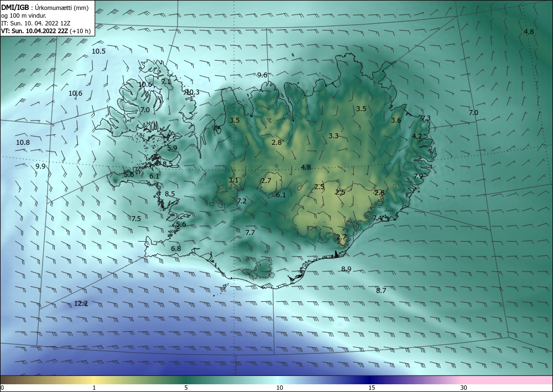Click the 7.1 value in the Westfjords

tap(166, 81)
